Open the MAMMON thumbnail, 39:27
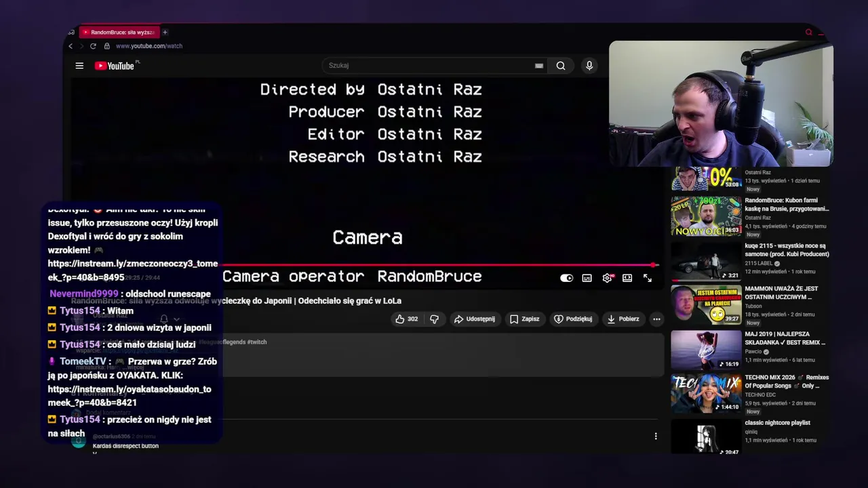Image resolution: width=868 pixels, height=488 pixels. 706,305
